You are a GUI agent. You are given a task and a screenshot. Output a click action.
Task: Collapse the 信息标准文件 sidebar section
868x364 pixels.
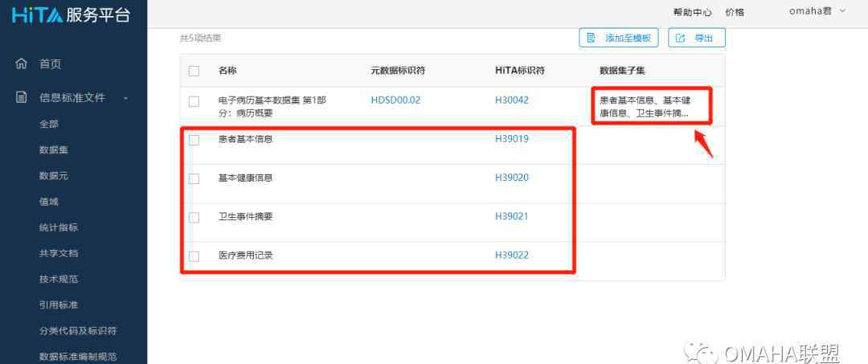click(x=125, y=98)
